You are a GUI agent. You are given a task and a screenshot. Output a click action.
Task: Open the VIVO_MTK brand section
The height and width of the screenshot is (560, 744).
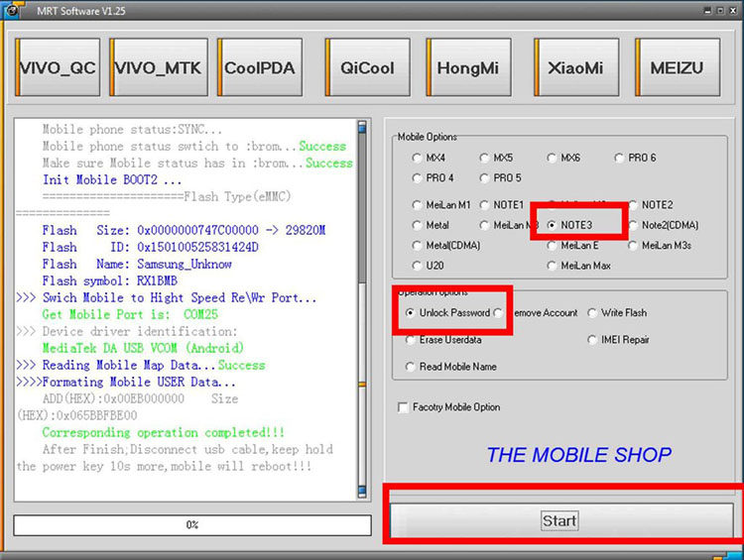159,67
